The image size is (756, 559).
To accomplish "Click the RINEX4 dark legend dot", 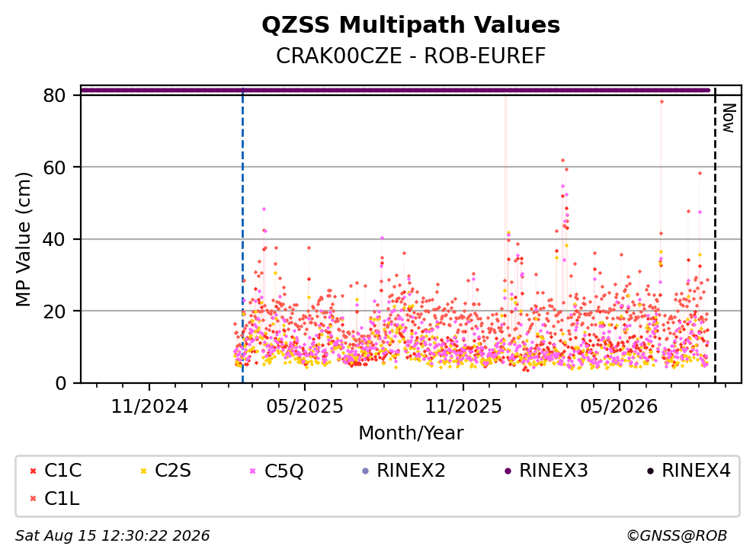I will [650, 471].
